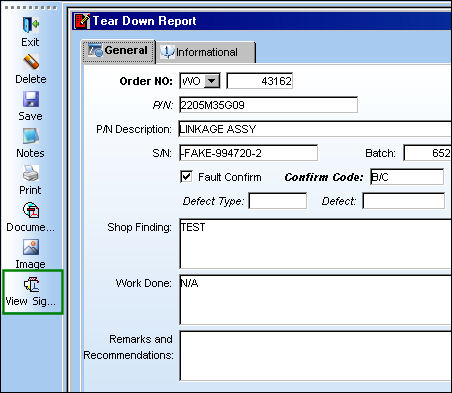Click the Fault Confirm label text
Viewport: 452px width, 393px height.
230,177
